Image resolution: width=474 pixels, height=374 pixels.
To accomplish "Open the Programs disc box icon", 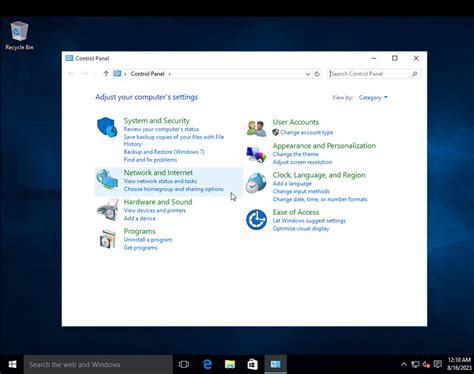I will coord(108,239).
